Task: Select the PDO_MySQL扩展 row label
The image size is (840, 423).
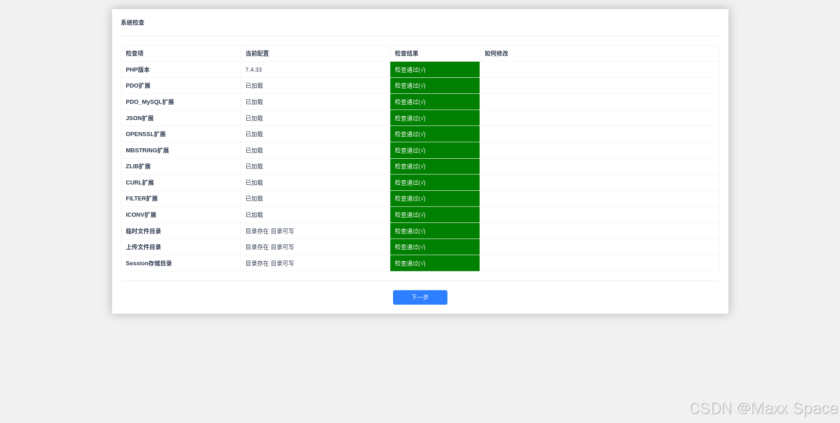Action: point(150,102)
